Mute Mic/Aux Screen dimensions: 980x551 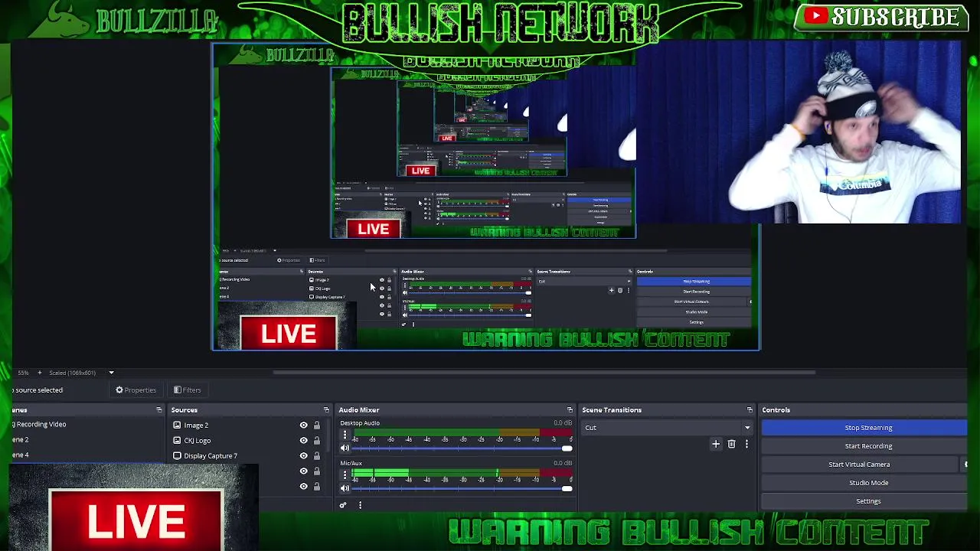pos(345,488)
